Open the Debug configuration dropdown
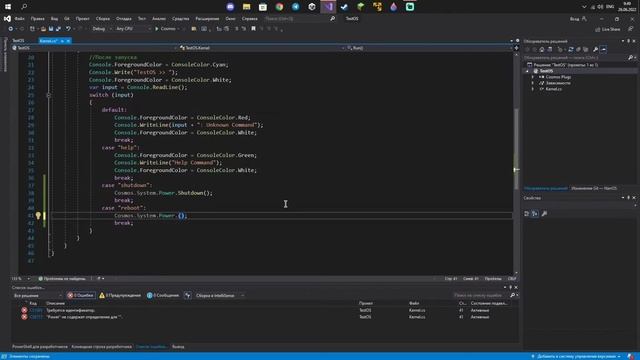The height and width of the screenshot is (360, 640). coord(101,29)
